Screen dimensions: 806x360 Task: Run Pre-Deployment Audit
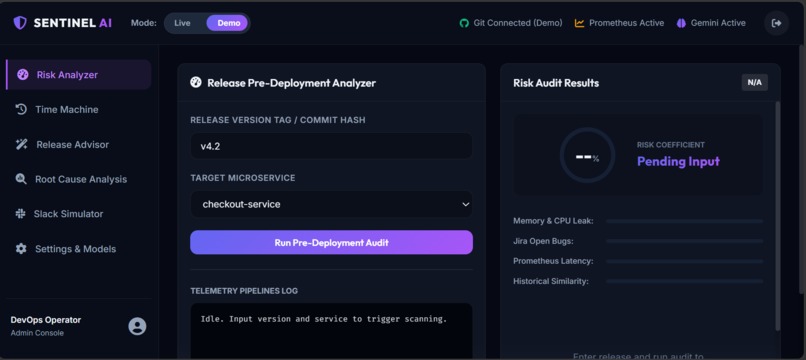pyautogui.click(x=331, y=242)
